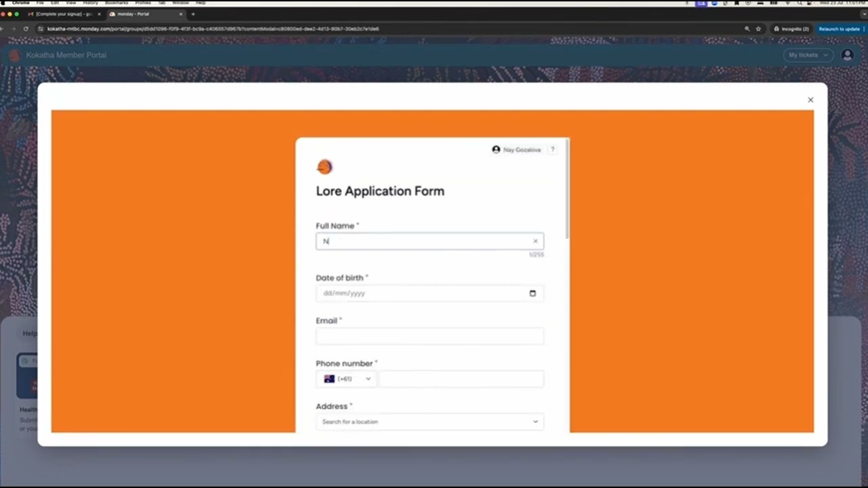Click the form's vertical scrollbar
This screenshot has width=868, height=488.
(x=567, y=190)
